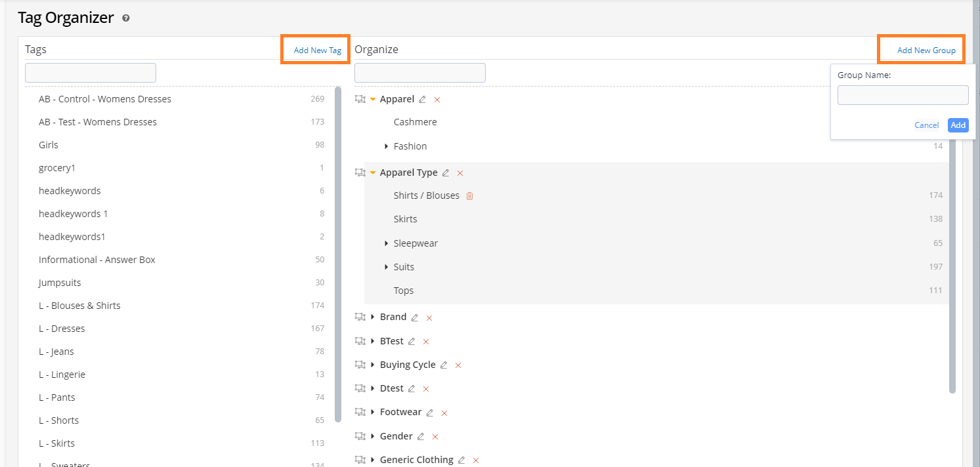Expand the Fashion subgroup
The height and width of the screenshot is (467, 980).
tap(387, 146)
